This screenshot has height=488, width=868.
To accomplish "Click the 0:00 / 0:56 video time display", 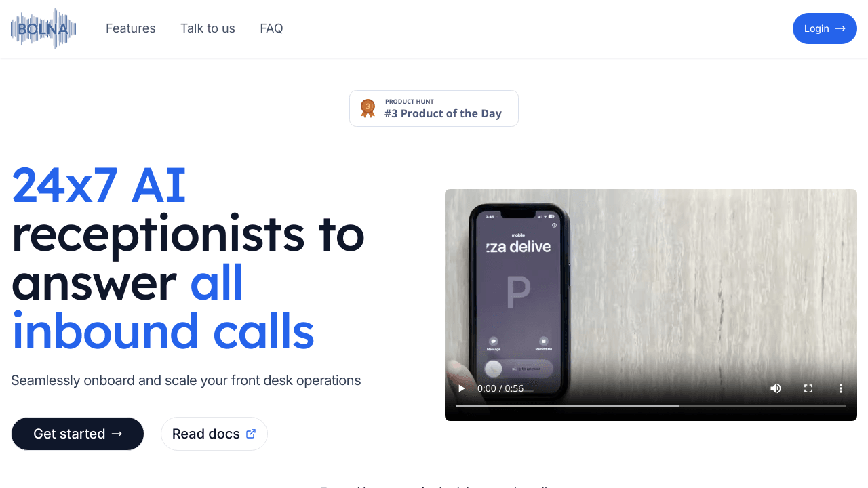I will click(x=500, y=388).
